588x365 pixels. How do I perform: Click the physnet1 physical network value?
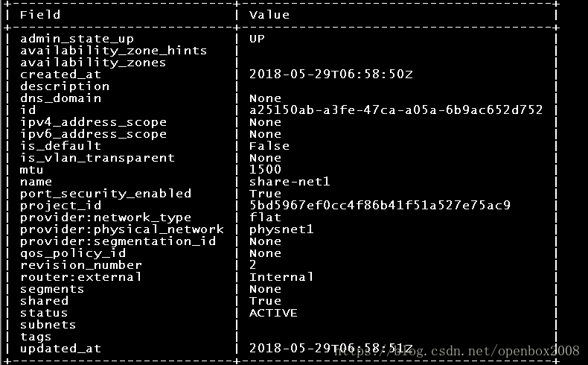[x=281, y=229]
